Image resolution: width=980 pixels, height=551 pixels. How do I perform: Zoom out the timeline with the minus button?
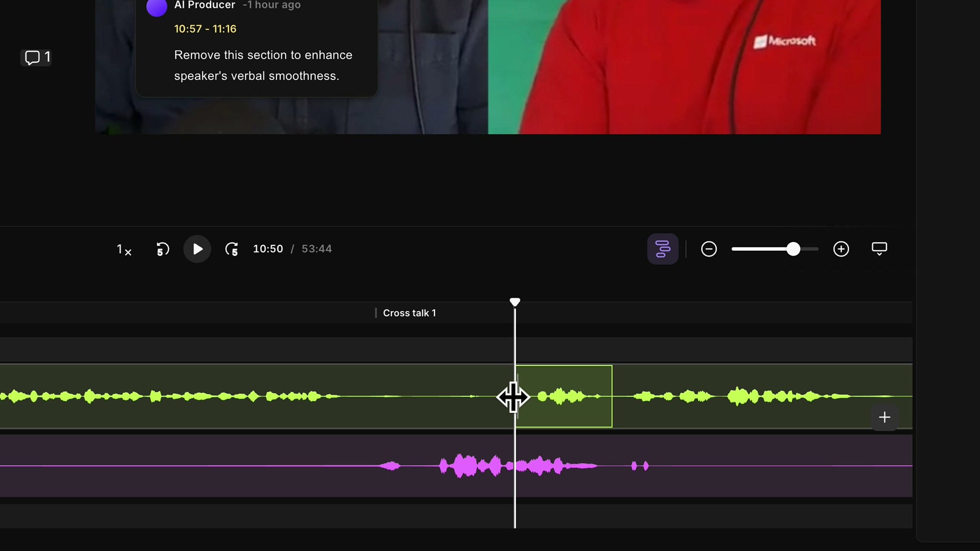click(709, 249)
